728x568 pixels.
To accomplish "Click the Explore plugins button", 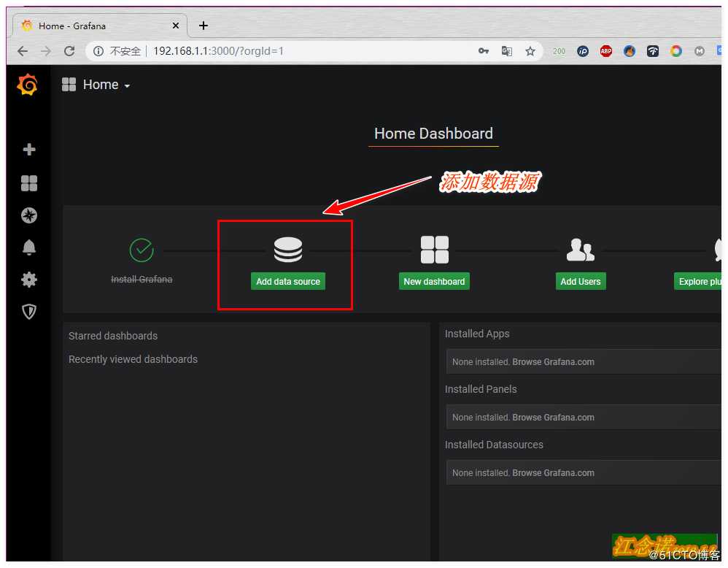I will coord(698,281).
